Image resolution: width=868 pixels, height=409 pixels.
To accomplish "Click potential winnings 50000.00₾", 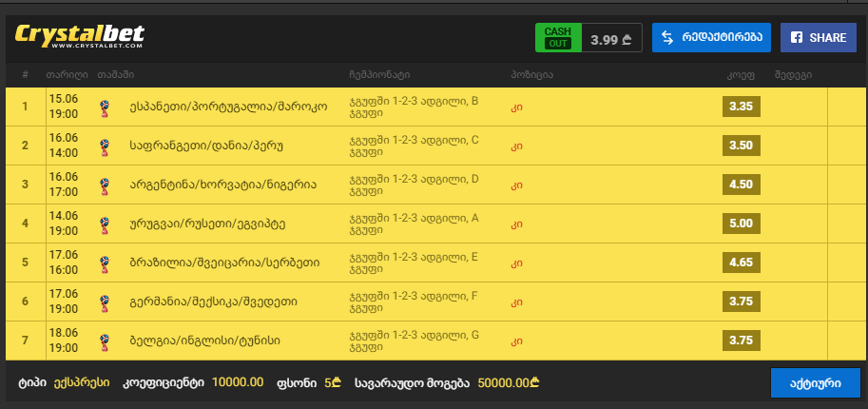I will 509,382.
